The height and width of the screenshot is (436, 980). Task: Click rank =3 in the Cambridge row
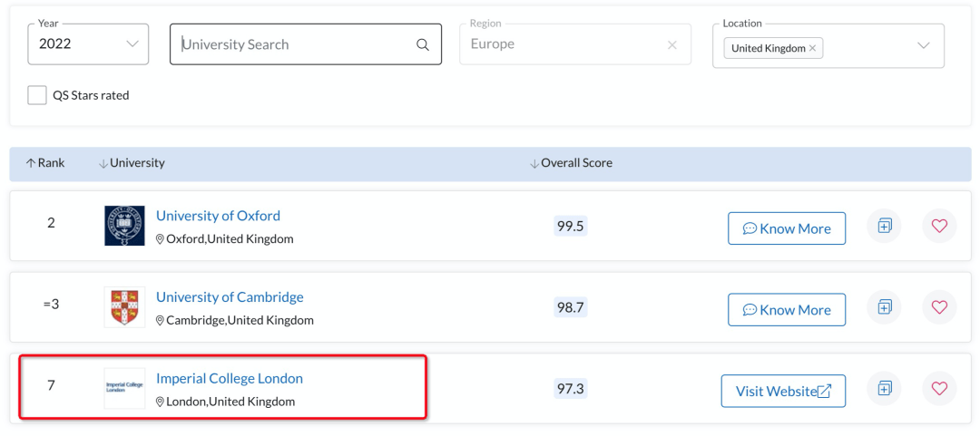[51, 305]
